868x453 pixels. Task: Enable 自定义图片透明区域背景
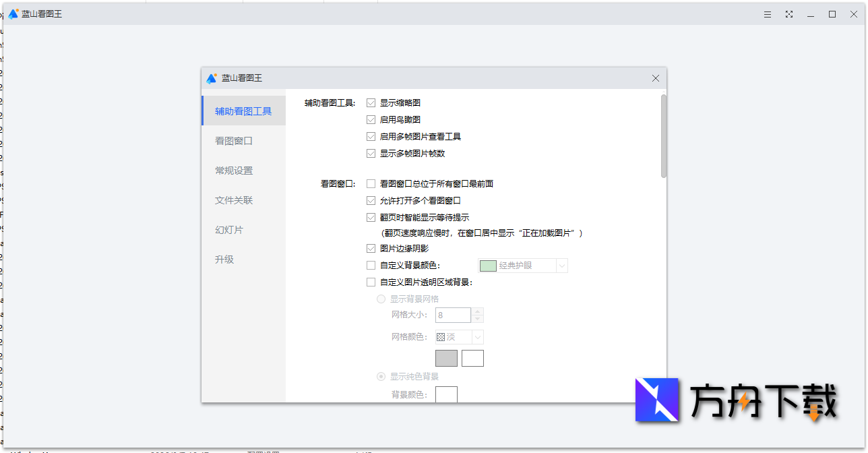371,282
